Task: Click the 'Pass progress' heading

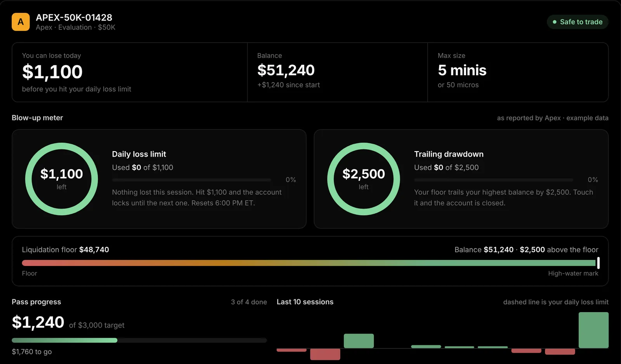Action: [36, 302]
